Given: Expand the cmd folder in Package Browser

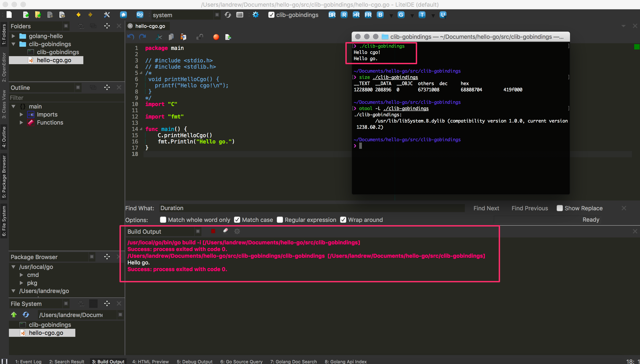Looking at the screenshot, I should click(x=21, y=275).
